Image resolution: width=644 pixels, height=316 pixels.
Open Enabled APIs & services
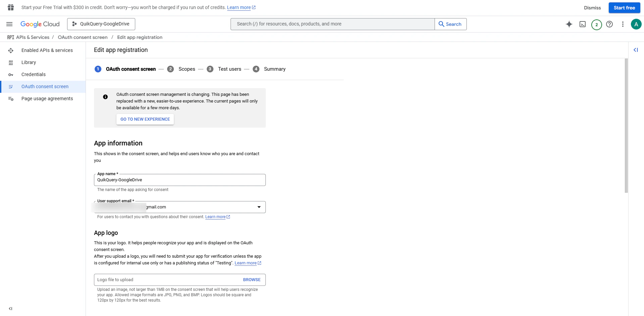(x=47, y=50)
